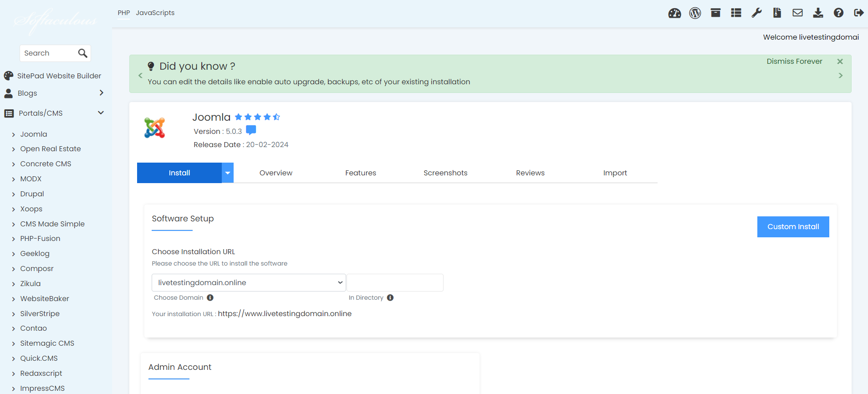
Task: Select Joomla in the sidebar
Action: pos(34,134)
